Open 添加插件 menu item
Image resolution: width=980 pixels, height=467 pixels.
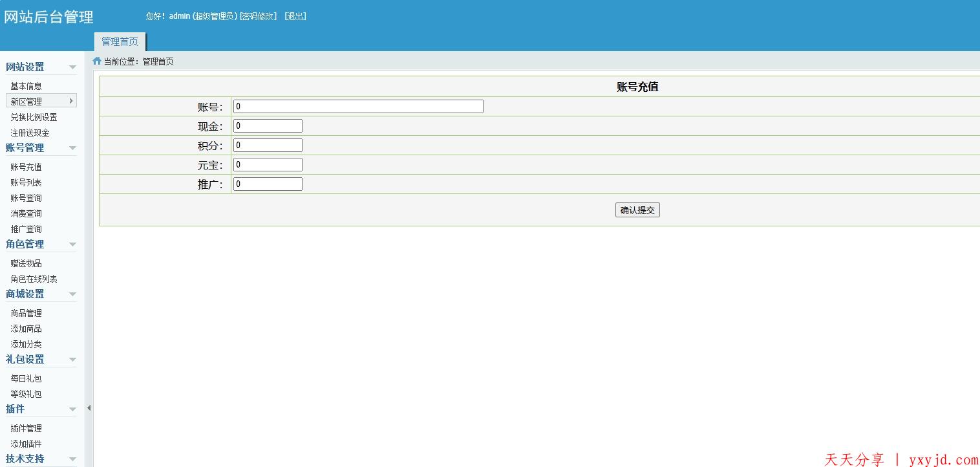coord(26,444)
